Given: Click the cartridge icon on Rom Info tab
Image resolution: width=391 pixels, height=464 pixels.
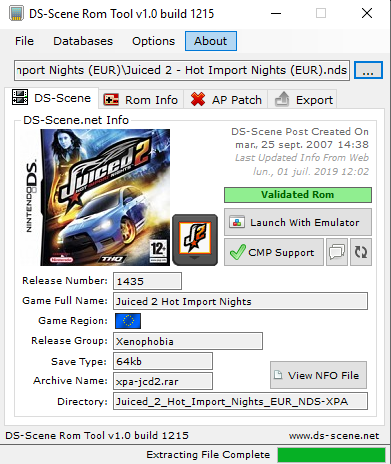Looking at the screenshot, I should pos(111,99).
